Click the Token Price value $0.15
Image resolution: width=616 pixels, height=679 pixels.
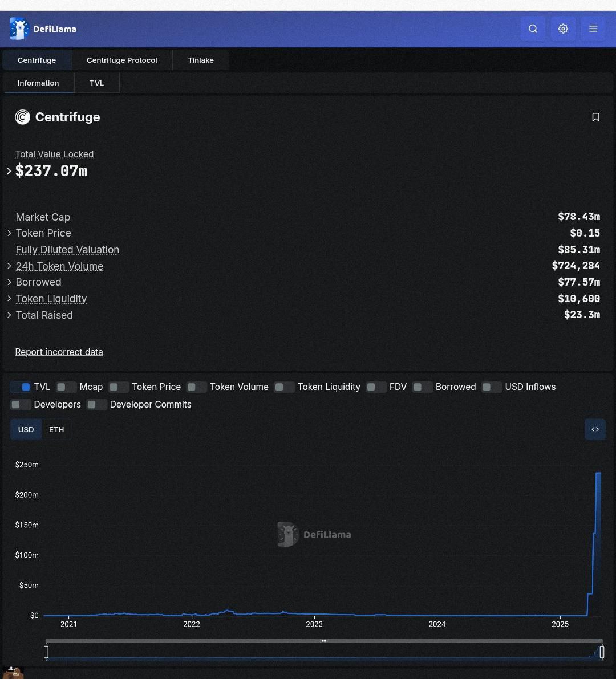[585, 233]
